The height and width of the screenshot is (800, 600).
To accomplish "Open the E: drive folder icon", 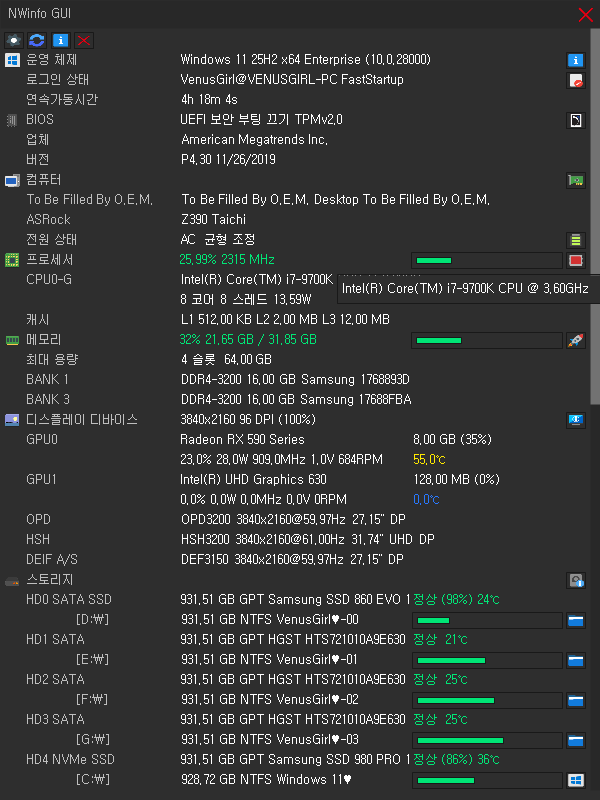I will pyautogui.click(x=576, y=660).
